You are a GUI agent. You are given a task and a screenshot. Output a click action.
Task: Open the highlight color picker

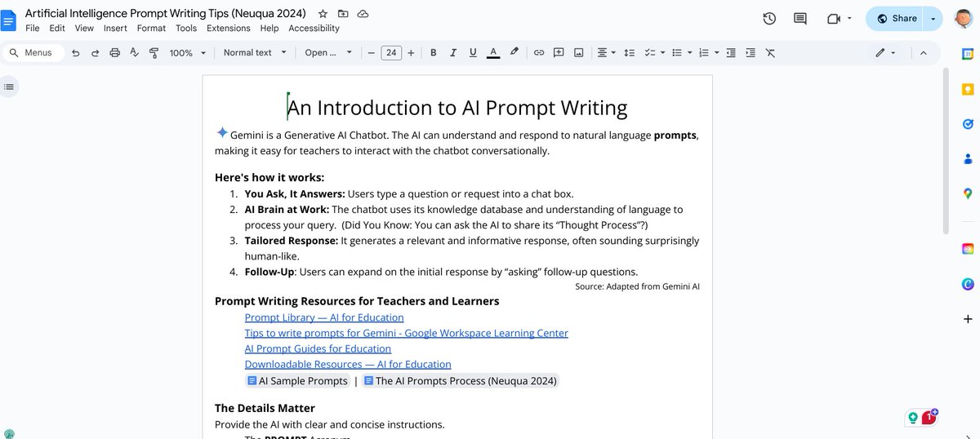pyautogui.click(x=514, y=52)
